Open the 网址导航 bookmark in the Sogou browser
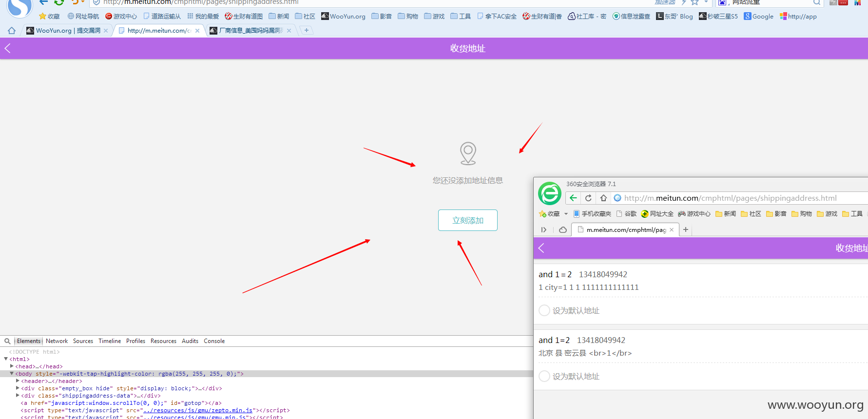This screenshot has width=868, height=419. coord(83,17)
